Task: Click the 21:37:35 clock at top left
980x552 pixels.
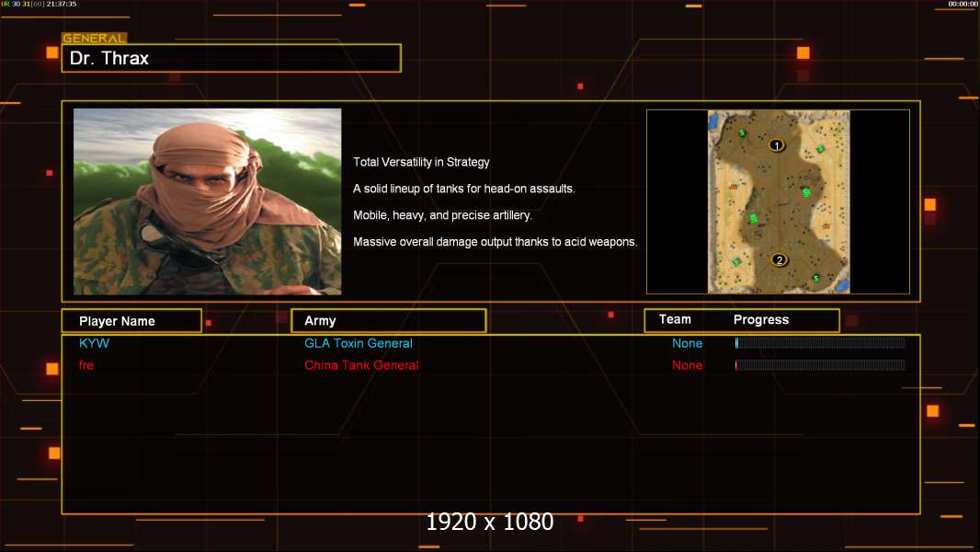Action: pos(62,4)
